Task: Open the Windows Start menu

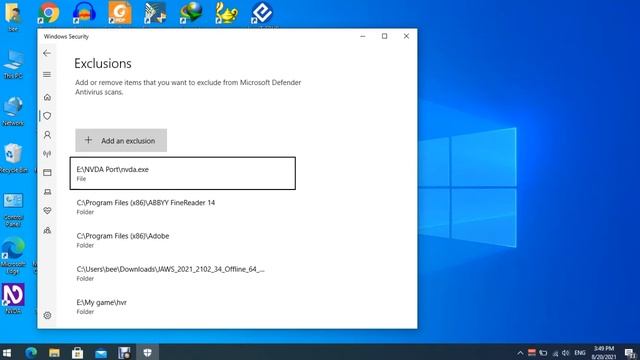Action: point(7,352)
